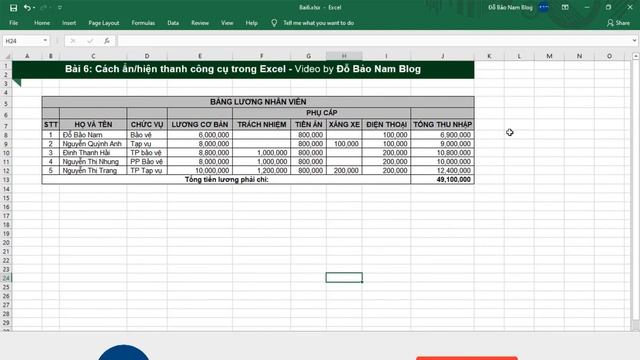Click the Undo arrow icon
Screen dimensions: 640x360
(x=27, y=8)
